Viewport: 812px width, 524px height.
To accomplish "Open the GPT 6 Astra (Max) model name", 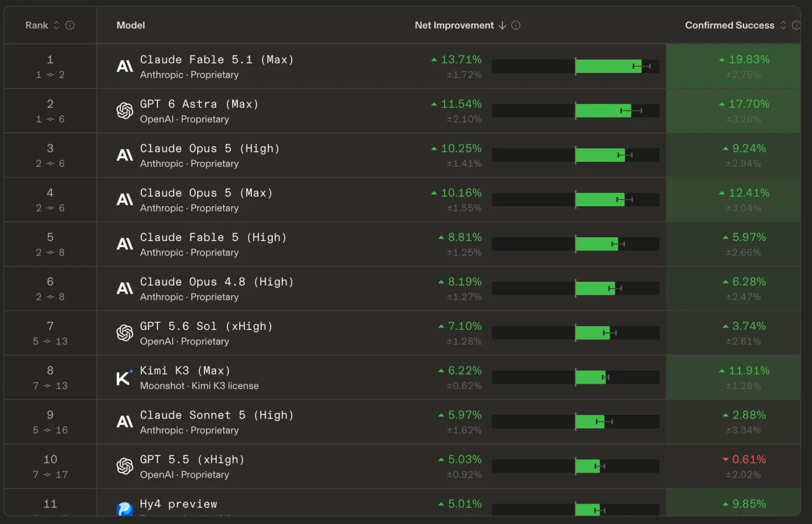I will (199, 104).
